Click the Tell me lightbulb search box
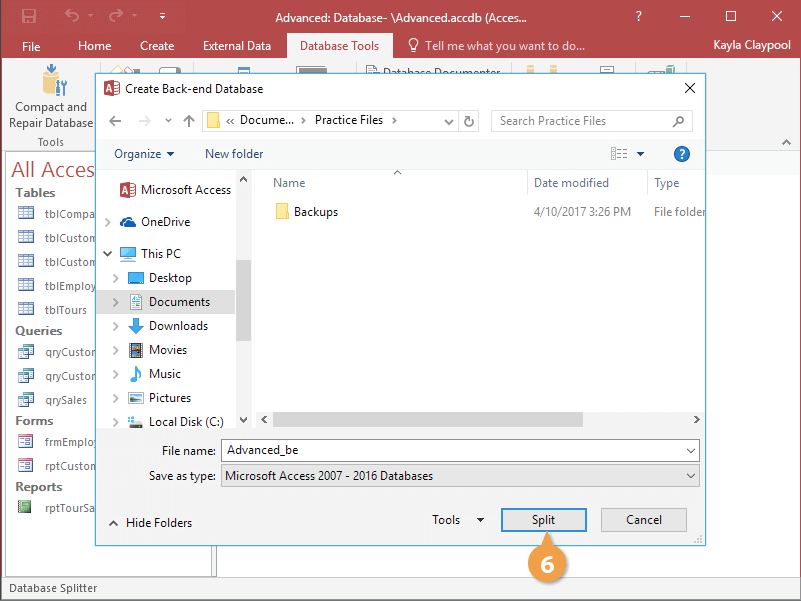The height and width of the screenshot is (601, 801). coord(496,46)
